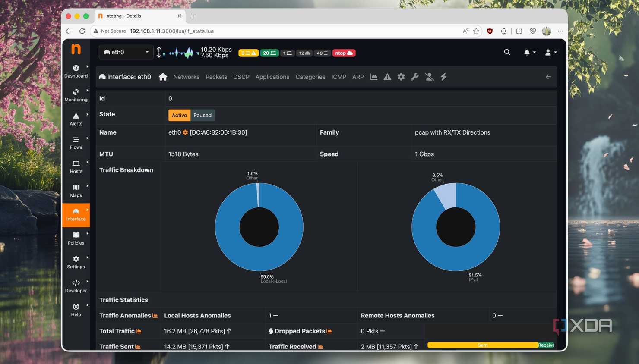Open the Help sidebar section
Image resolution: width=639 pixels, height=364 pixels.
76,310
